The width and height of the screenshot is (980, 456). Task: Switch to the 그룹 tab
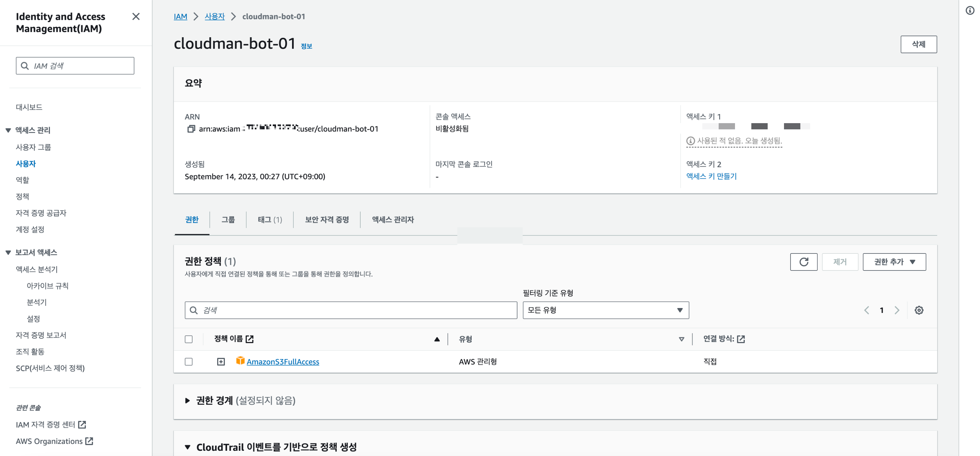[x=228, y=220]
